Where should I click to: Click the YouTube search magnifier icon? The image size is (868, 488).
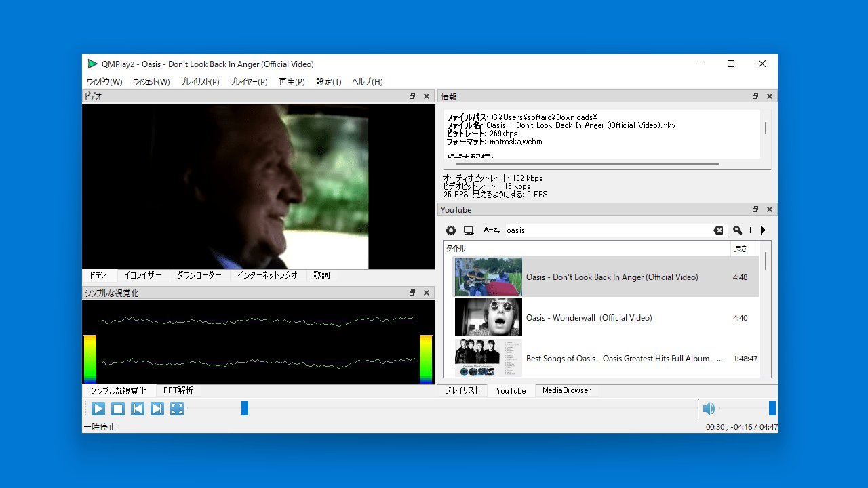pyautogui.click(x=738, y=230)
